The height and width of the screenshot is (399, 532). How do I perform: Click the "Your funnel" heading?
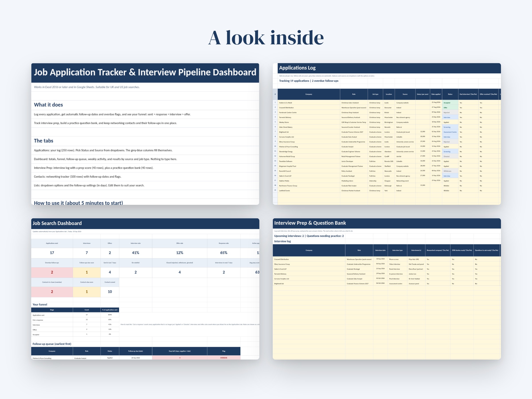point(40,305)
